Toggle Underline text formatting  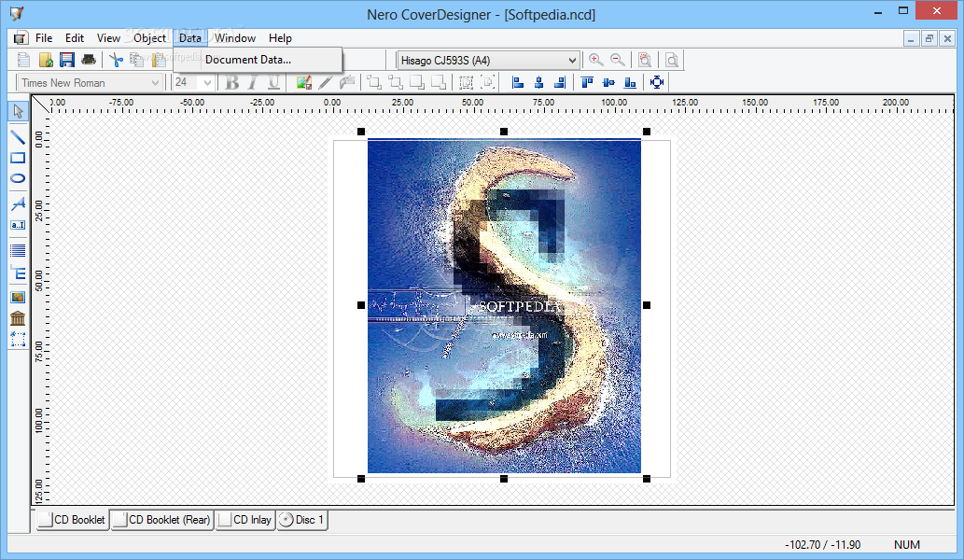point(274,82)
